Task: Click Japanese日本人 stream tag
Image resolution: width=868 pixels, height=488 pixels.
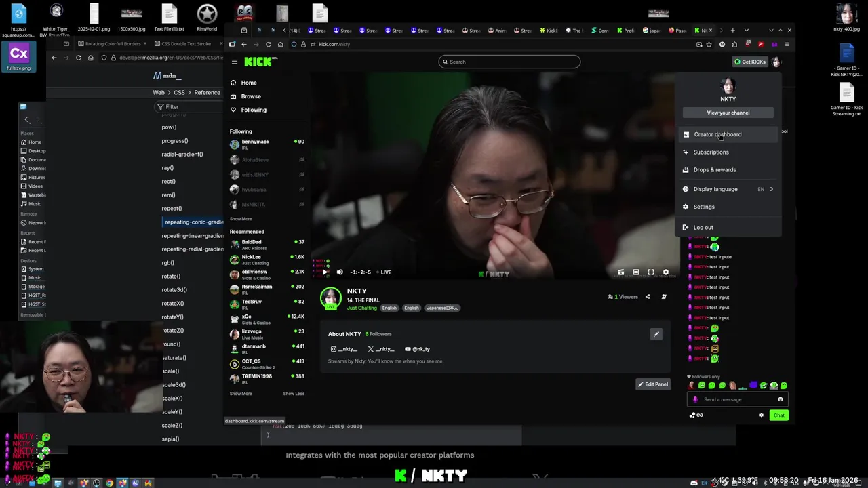Action: click(x=442, y=308)
